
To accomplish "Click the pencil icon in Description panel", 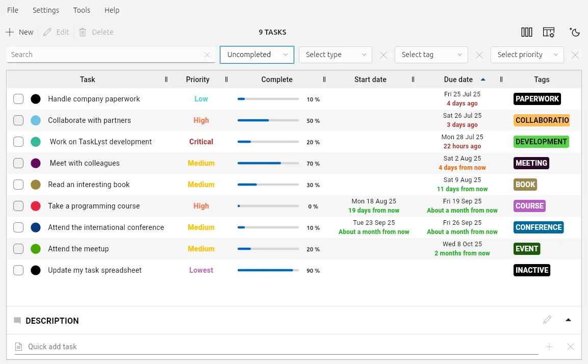I will (547, 320).
